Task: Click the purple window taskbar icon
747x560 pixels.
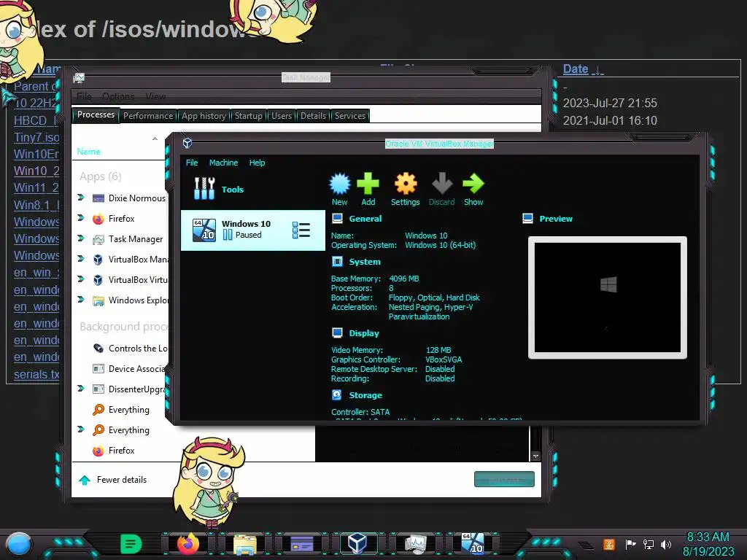Action: (x=302, y=544)
